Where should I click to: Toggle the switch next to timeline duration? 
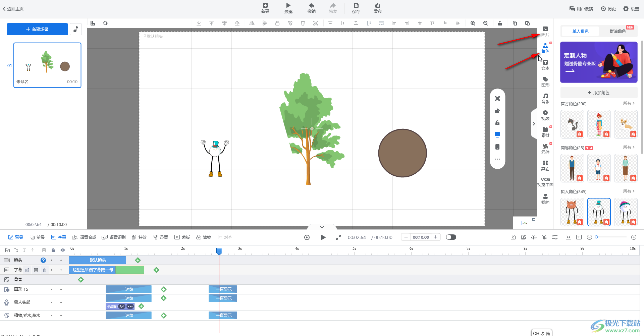[x=451, y=237]
